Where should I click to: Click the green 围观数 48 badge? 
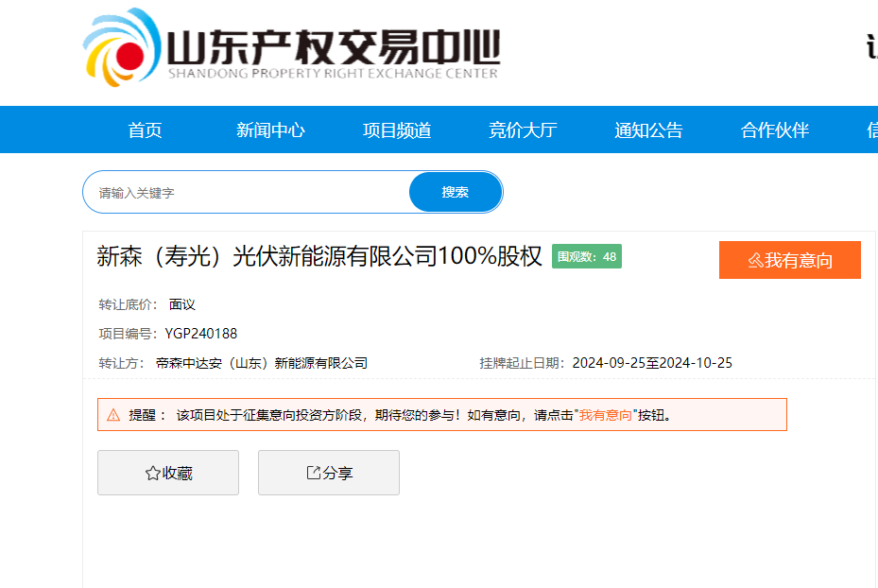click(587, 256)
